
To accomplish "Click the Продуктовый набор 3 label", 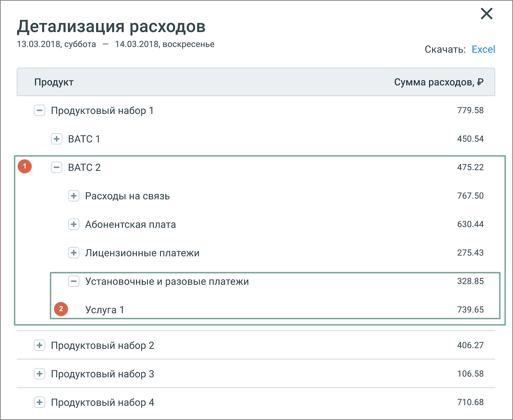I will (103, 374).
